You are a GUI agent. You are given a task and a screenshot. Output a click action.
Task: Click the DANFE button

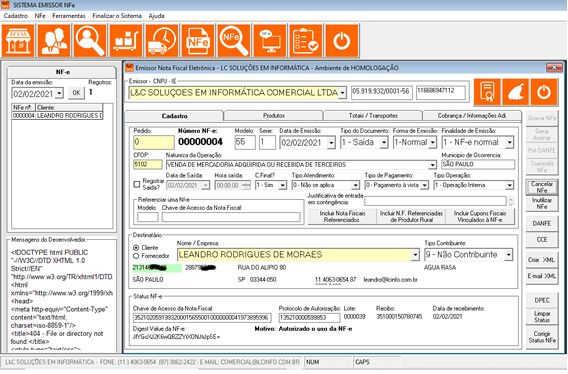(x=542, y=224)
